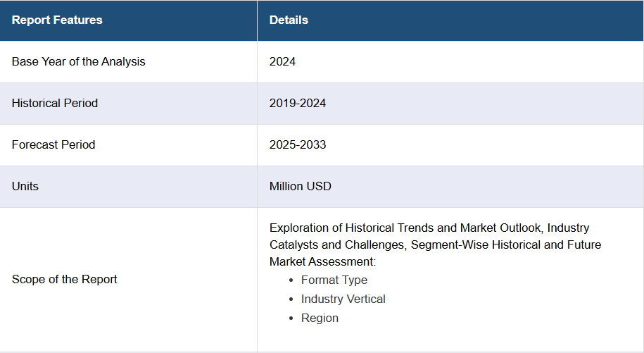Select the Units row label
The width and height of the screenshot is (644, 353).
pyautogui.click(x=25, y=186)
